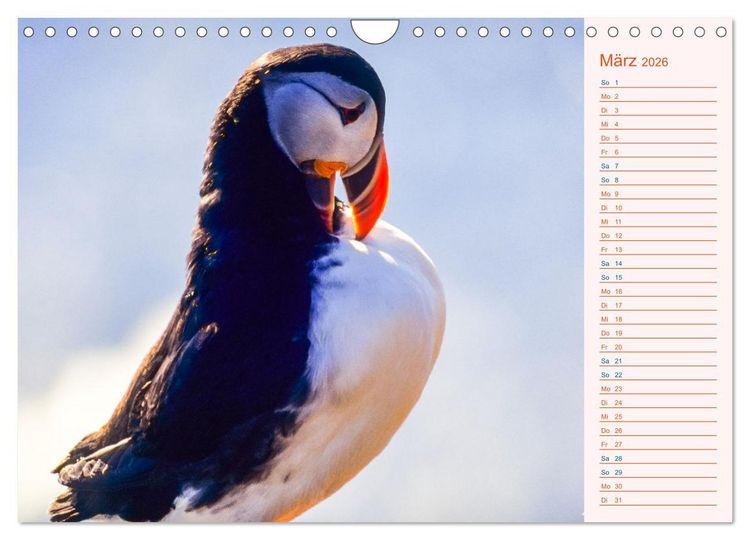
Task: Select the date row So 22
Action: point(658,375)
